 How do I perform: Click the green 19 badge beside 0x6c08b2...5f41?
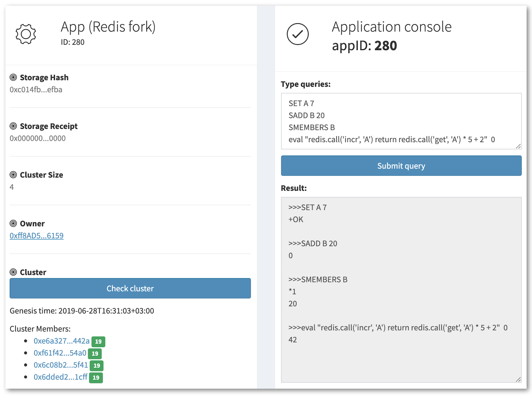click(97, 365)
